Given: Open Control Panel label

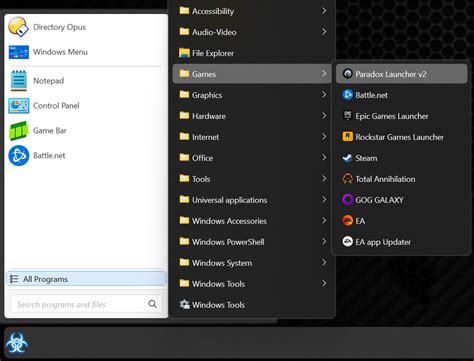Looking at the screenshot, I should click(x=56, y=106).
